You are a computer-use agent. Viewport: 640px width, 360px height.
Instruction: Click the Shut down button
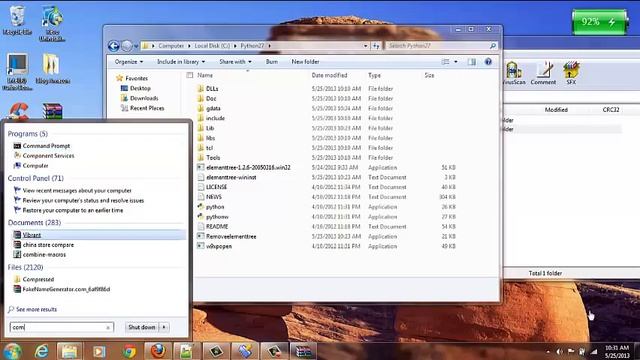point(142,327)
